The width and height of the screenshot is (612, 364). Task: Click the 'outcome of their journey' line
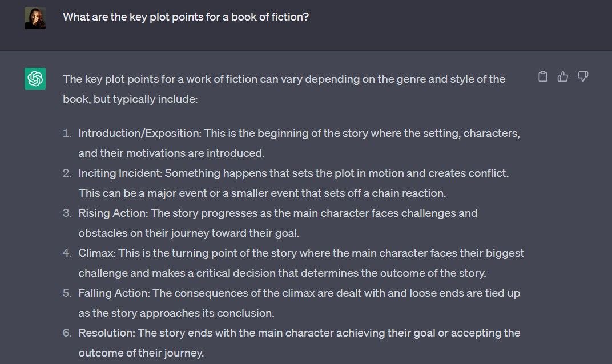(141, 353)
